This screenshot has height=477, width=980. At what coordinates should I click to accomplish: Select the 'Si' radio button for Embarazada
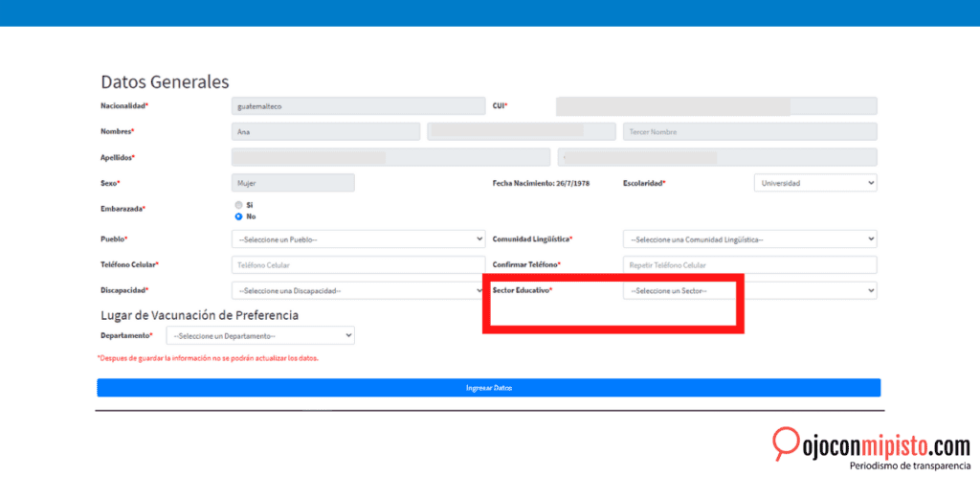coord(238,205)
